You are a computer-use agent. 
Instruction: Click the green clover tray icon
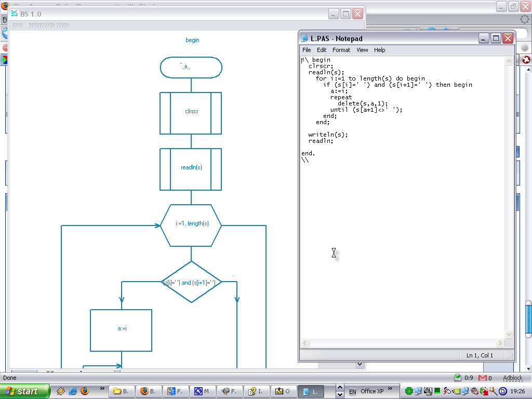coord(409,391)
